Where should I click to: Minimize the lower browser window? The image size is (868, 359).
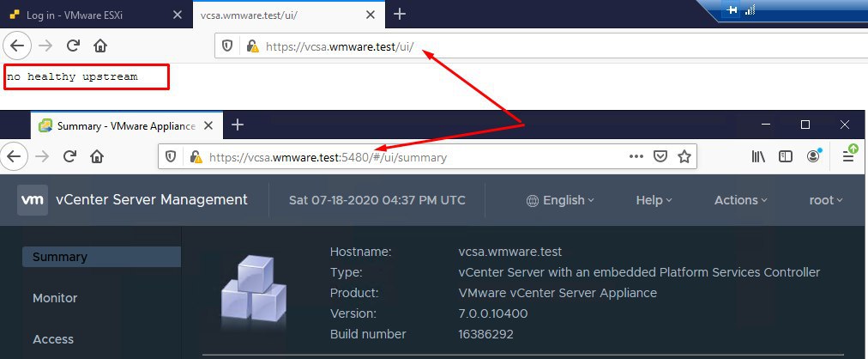766,125
